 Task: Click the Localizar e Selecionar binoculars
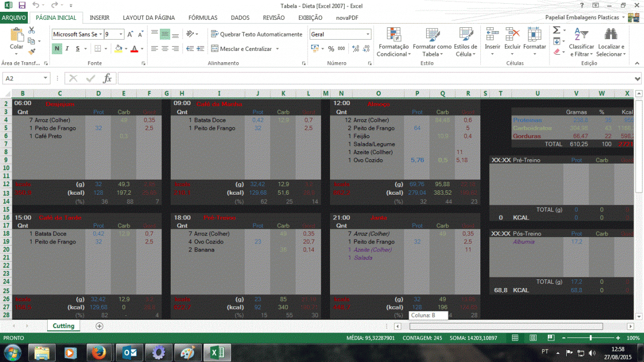[611, 35]
